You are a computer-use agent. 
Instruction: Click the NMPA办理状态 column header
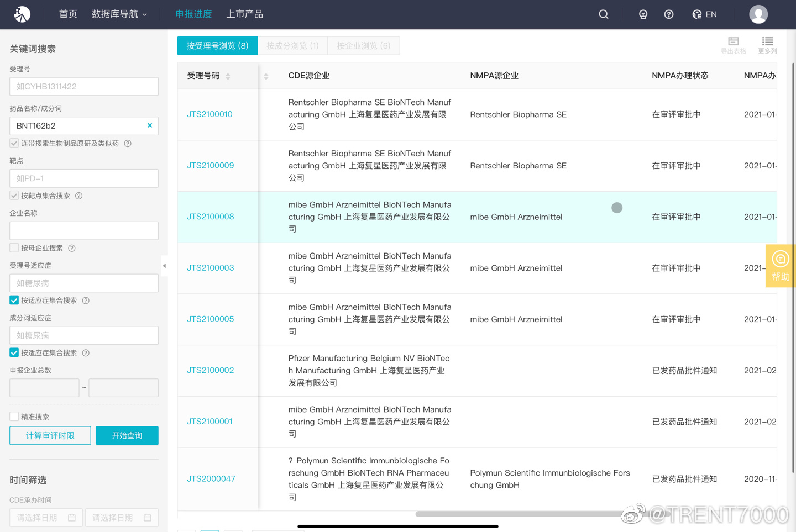(680, 76)
